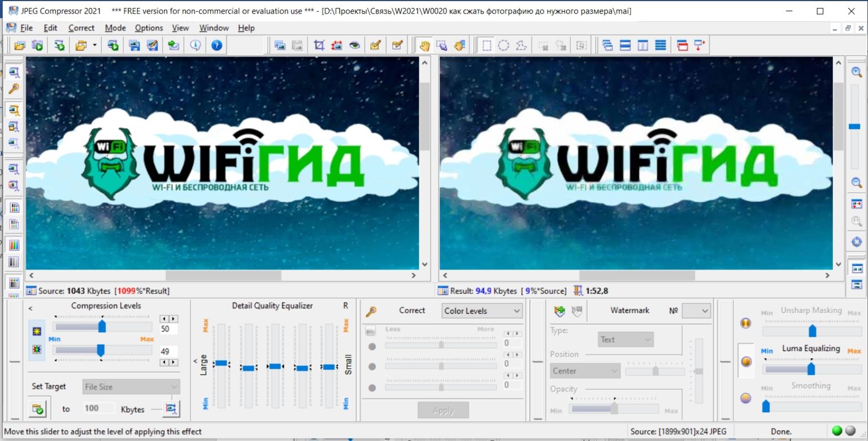Choose the freehand polygon selection tool
This screenshot has height=441, width=868.
tap(521, 46)
